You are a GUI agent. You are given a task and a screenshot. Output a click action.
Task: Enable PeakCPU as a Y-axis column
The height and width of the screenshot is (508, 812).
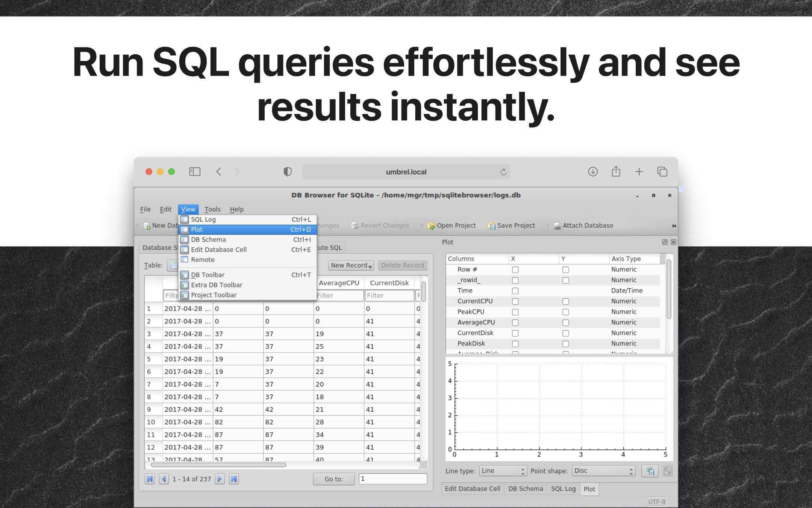pyautogui.click(x=566, y=312)
